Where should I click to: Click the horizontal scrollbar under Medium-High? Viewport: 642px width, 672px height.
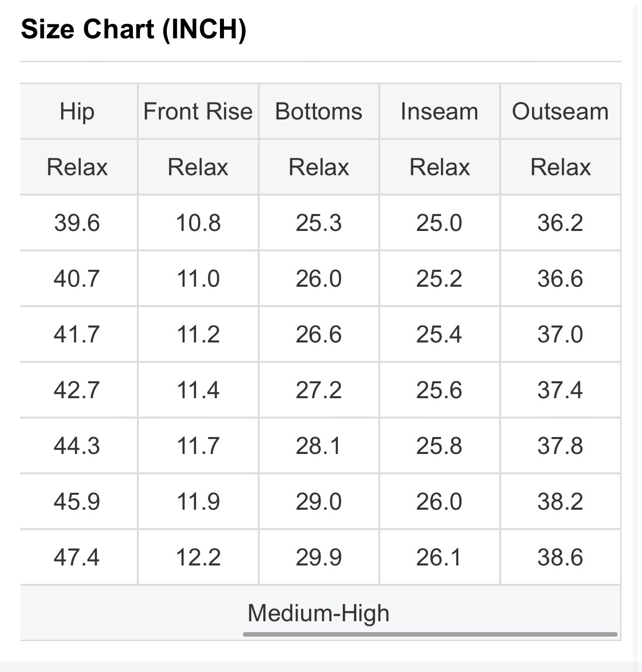tap(430, 634)
